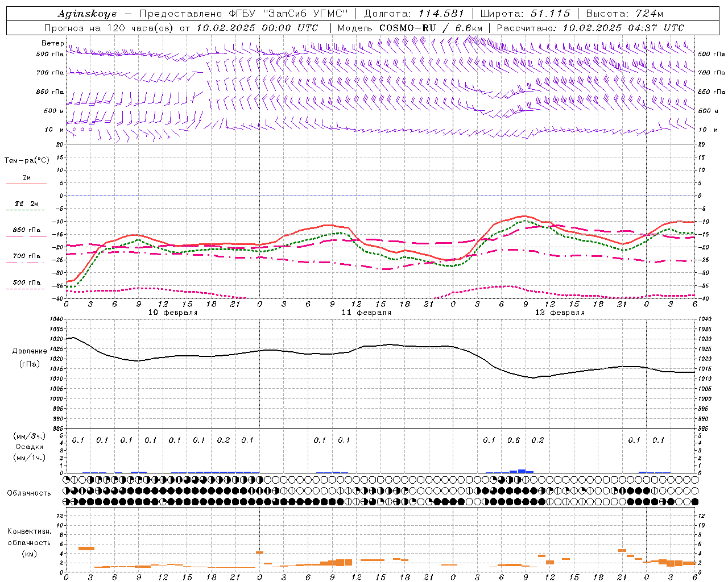Click the "Давление" pressure panel label

30,351
